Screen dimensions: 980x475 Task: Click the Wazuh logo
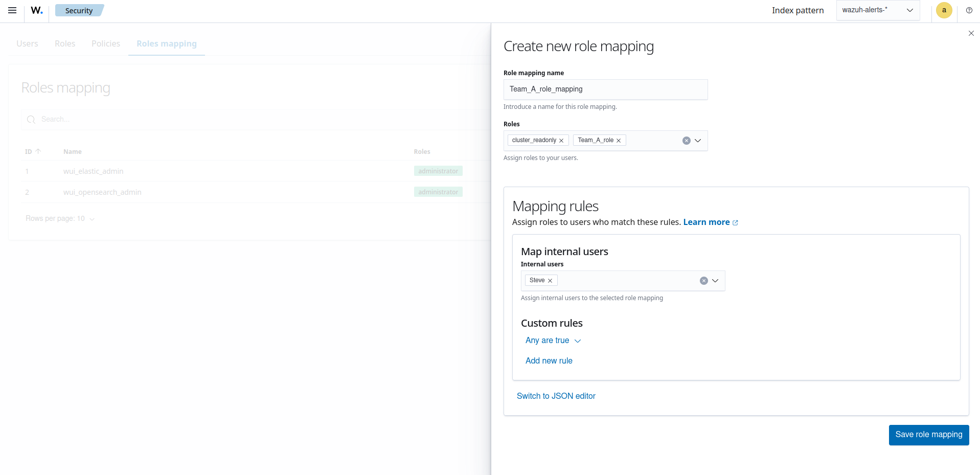(x=36, y=10)
